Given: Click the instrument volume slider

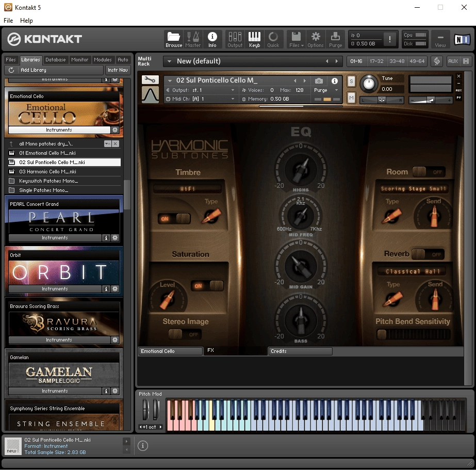Looking at the screenshot, I should coord(431,100).
